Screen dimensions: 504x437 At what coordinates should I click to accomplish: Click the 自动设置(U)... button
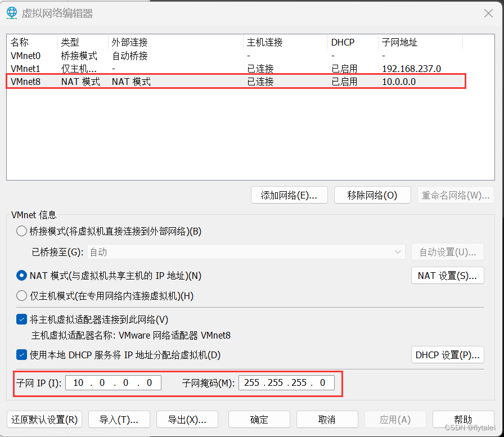coord(448,252)
